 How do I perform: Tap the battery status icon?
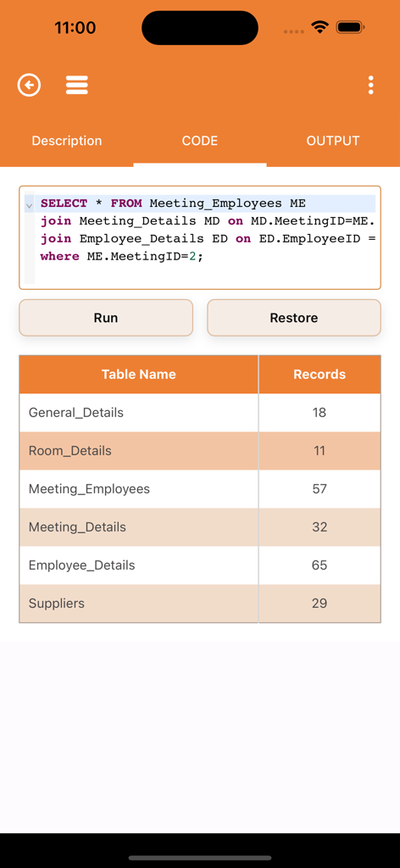(x=349, y=27)
